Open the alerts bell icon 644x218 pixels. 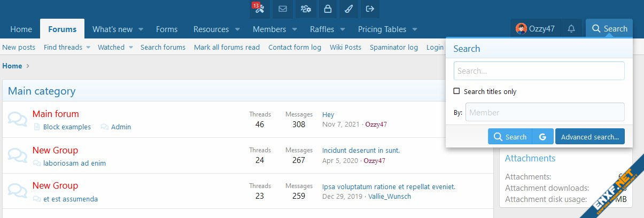click(x=571, y=29)
